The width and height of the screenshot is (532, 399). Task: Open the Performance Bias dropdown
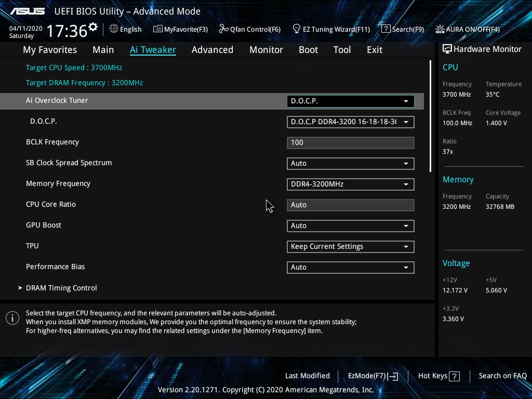tap(351, 268)
